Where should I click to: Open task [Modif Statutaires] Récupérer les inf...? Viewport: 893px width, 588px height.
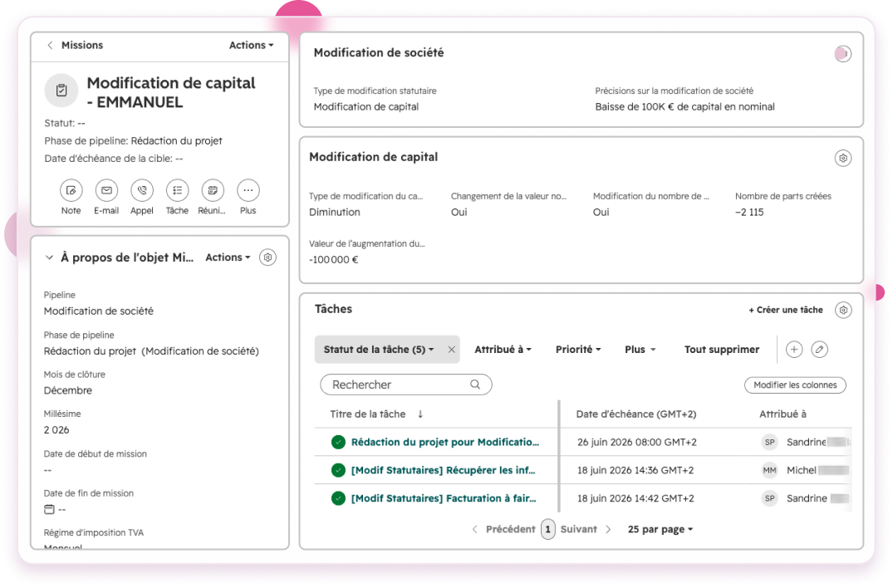pos(443,470)
